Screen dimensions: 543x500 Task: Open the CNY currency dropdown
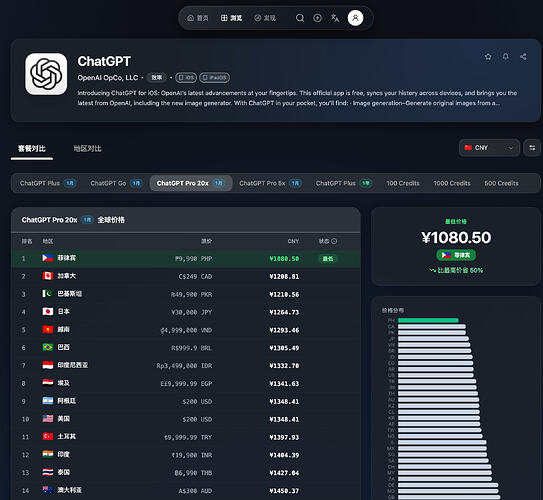coord(489,148)
